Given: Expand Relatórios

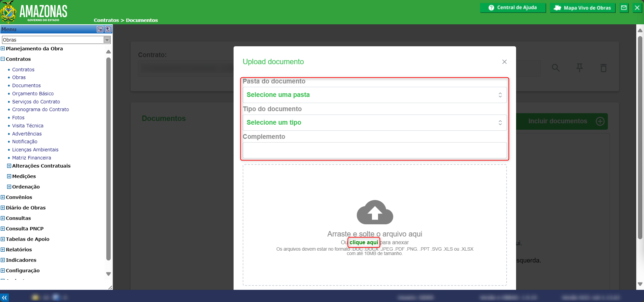Looking at the screenshot, I should pyautogui.click(x=3, y=250).
